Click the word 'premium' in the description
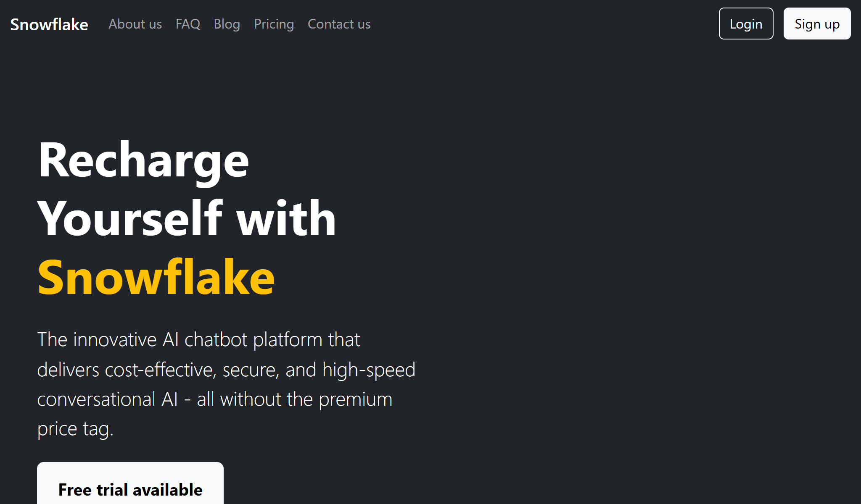Image resolution: width=861 pixels, height=504 pixels. [x=355, y=399]
